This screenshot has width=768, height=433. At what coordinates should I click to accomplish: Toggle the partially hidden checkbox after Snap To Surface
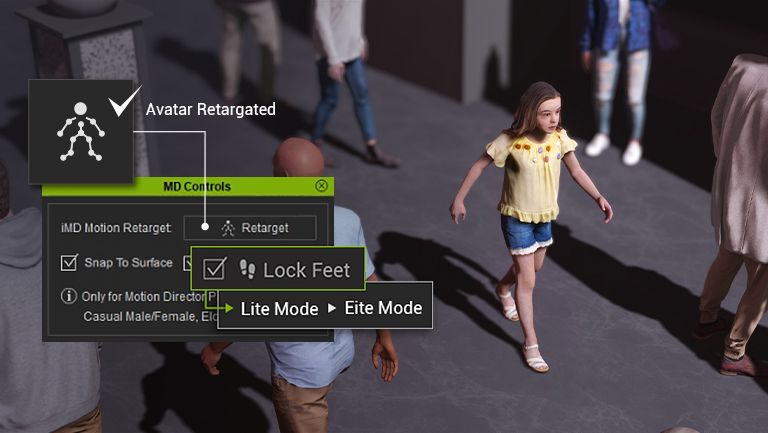click(187, 263)
